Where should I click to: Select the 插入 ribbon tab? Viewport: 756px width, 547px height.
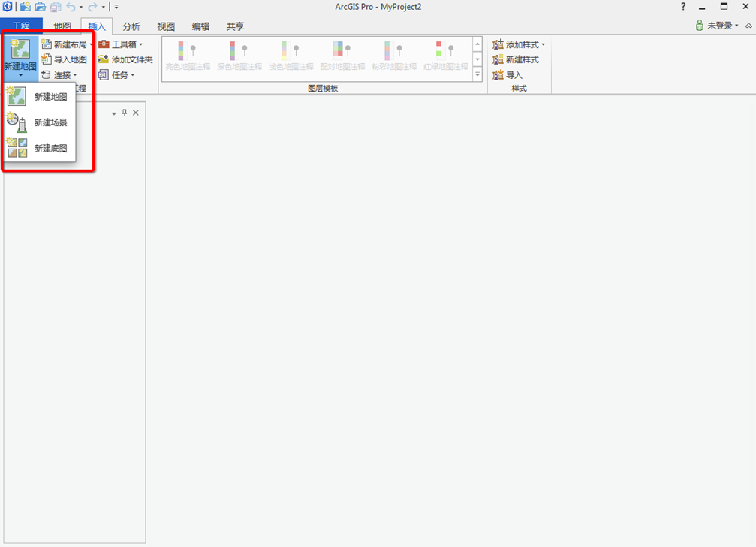(x=97, y=26)
